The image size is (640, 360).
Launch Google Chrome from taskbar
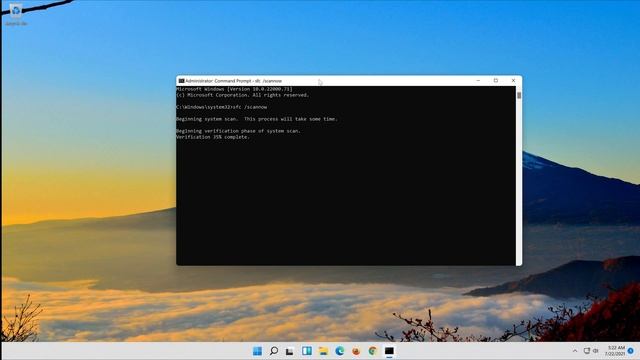(372, 351)
